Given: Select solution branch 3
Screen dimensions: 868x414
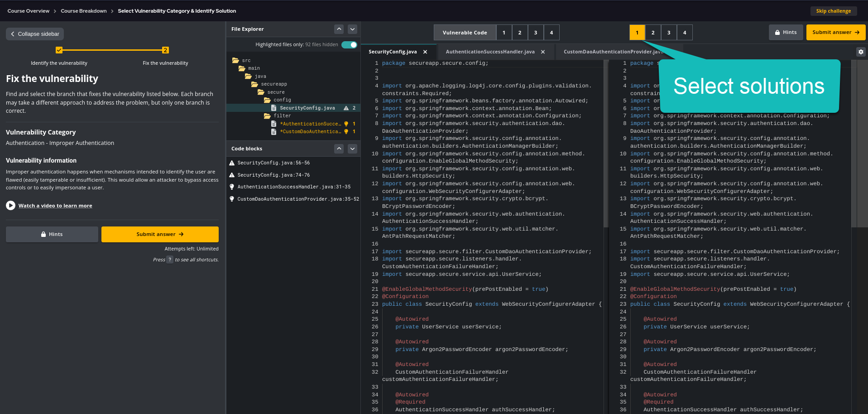Looking at the screenshot, I should [668, 33].
